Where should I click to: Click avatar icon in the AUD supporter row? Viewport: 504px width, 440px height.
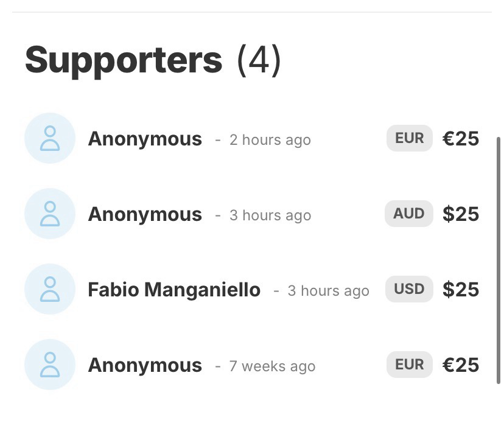click(x=50, y=214)
